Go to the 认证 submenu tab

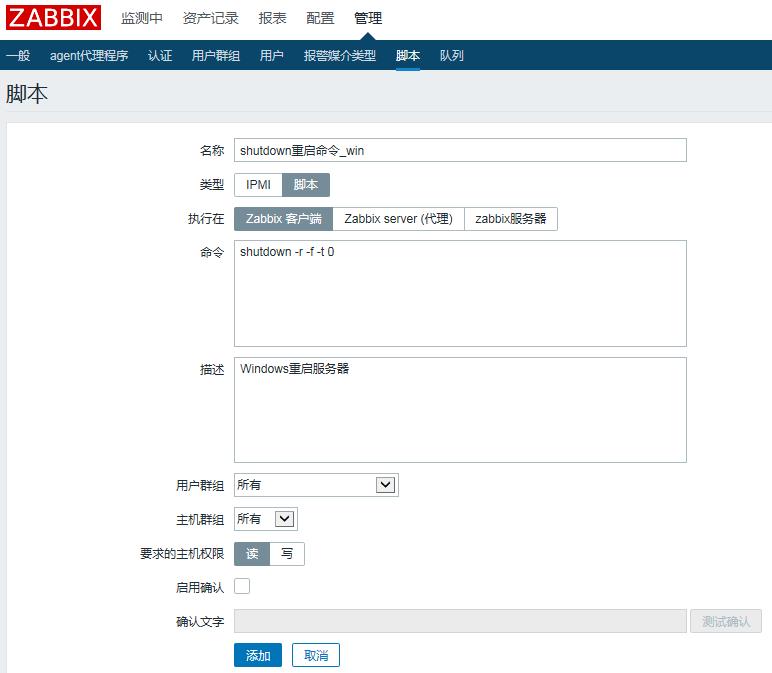tap(160, 56)
